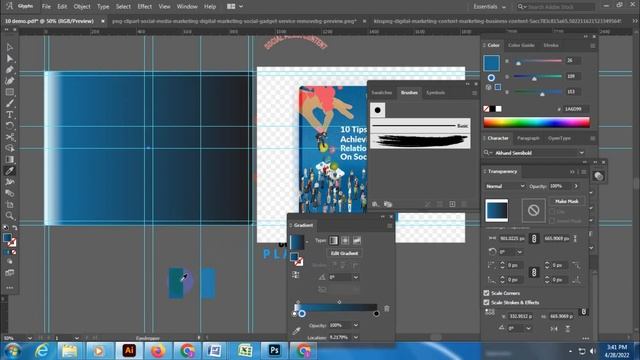
Task: Open the rectangle rotate angle dropdown
Action: 519,252
